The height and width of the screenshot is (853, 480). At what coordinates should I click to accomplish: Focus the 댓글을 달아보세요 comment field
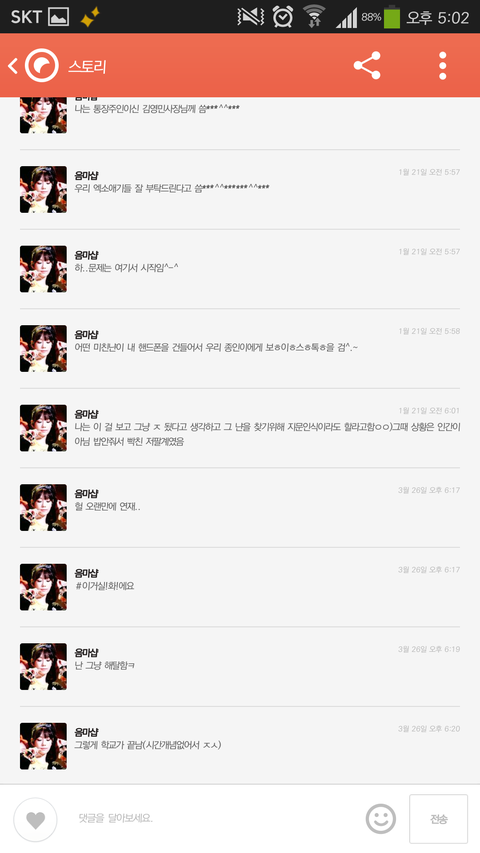[218, 818]
